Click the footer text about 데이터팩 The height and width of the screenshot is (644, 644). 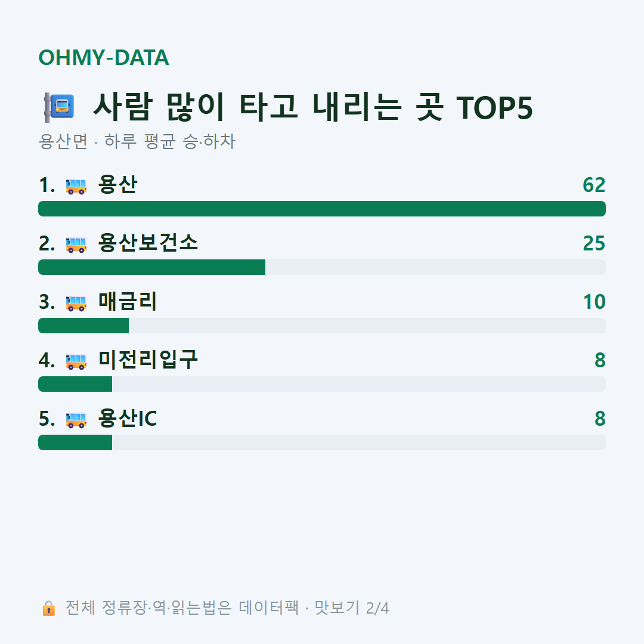tap(227, 608)
